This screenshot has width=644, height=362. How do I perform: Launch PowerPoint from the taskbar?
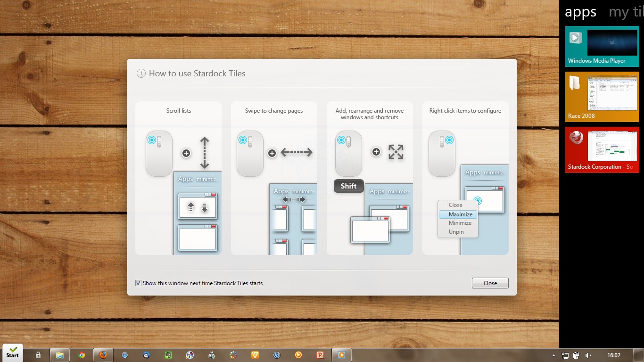click(320, 354)
